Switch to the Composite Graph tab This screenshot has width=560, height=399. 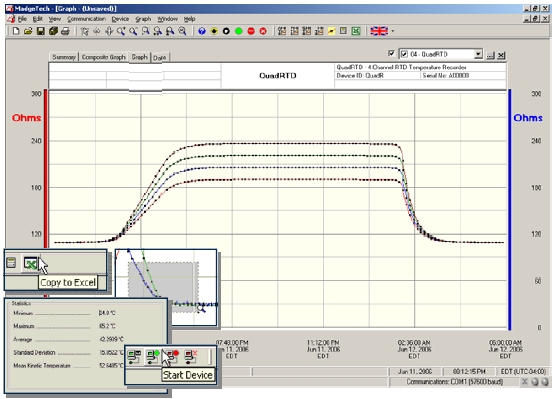[104, 57]
